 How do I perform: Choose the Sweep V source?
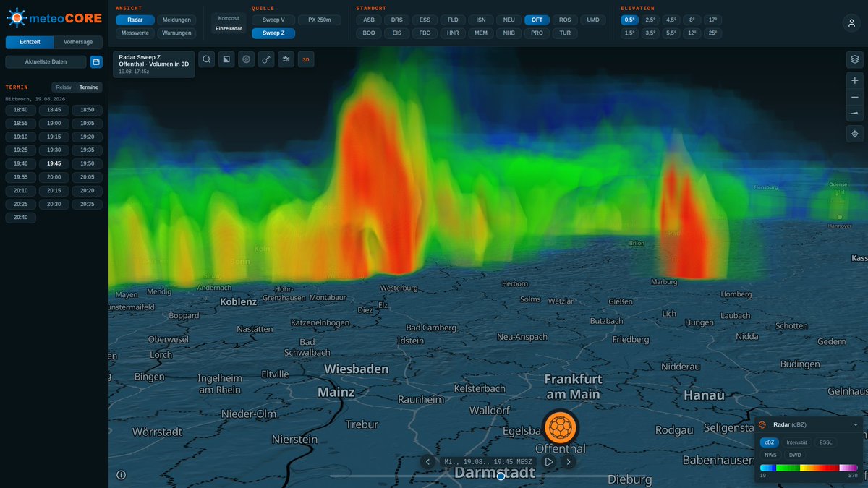click(x=273, y=20)
